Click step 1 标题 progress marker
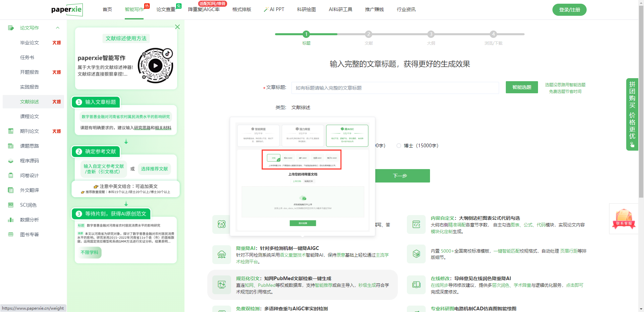Screen dimensions: 644x312 point(306,34)
